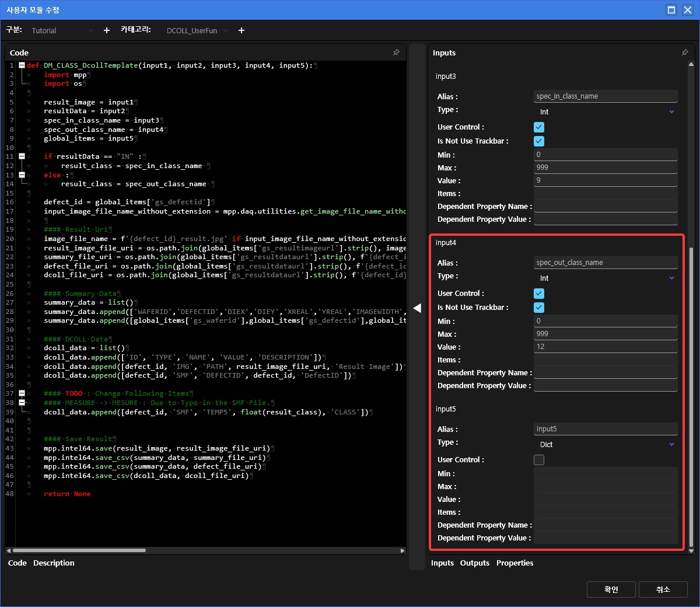This screenshot has width=700, height=607.
Task: Click the 취소 button
Action: click(x=663, y=589)
